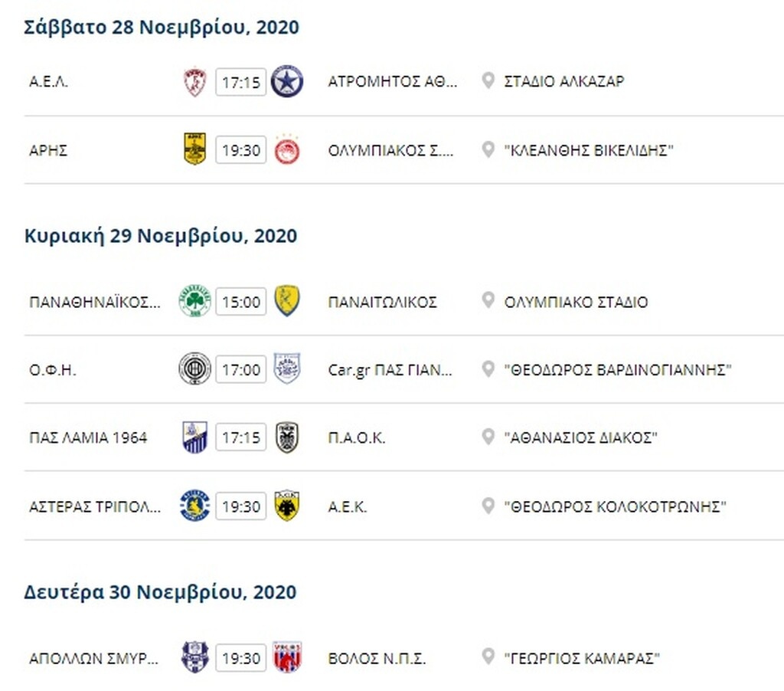This screenshot has height=691, width=784.
Task: Click the Aris yellow crest icon
Action: click(194, 149)
